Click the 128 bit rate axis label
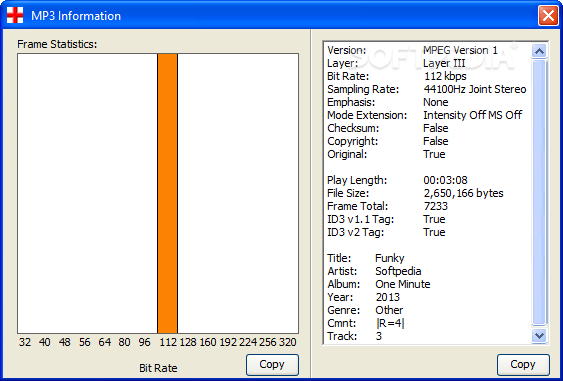Viewport: 563px width, 381px height. [x=188, y=342]
